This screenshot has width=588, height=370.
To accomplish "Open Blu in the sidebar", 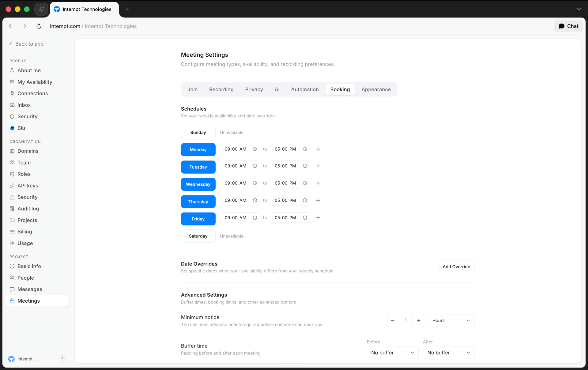I will (x=37, y=128).
